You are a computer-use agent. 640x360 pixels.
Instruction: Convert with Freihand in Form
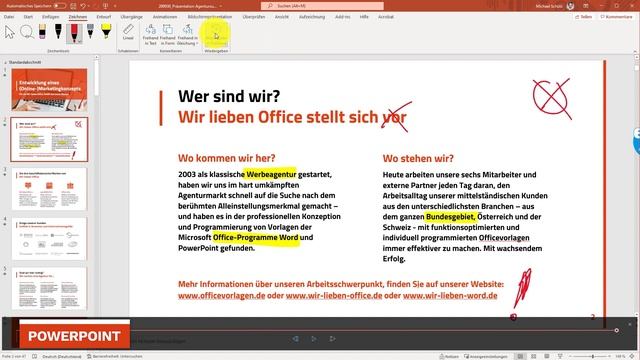pos(167,35)
